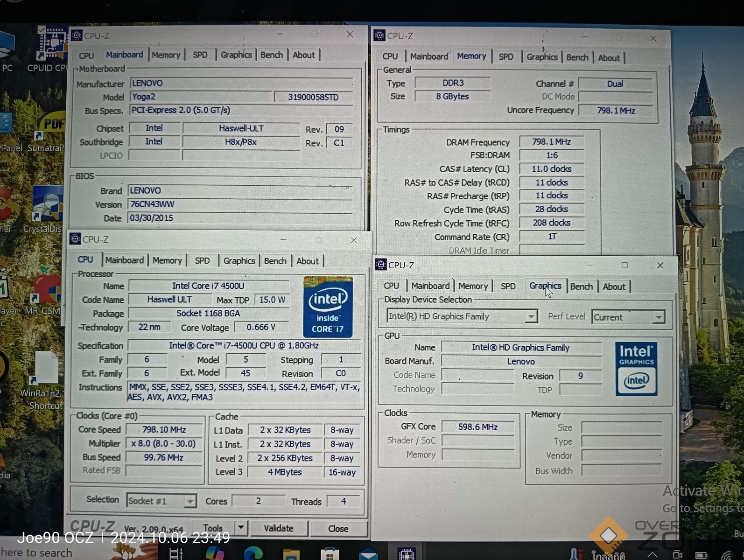Open the SPD tab in the Graphics window
Viewport: 744px width, 560px height.
click(508, 287)
